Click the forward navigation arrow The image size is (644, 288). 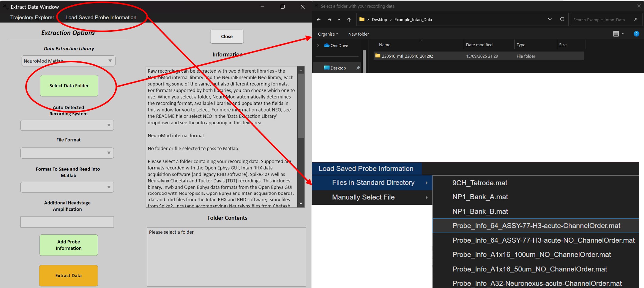point(329,20)
